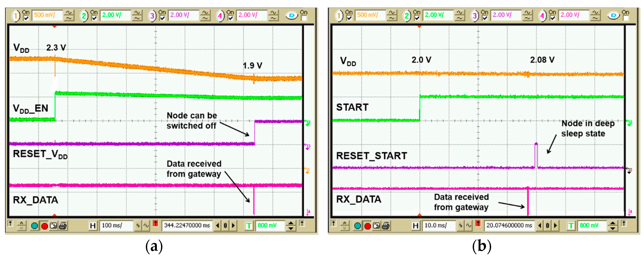The height and width of the screenshot is (260, 644).
Task: Click the channel 1 coarse scale button in scope (a)
Action: (69, 13)
